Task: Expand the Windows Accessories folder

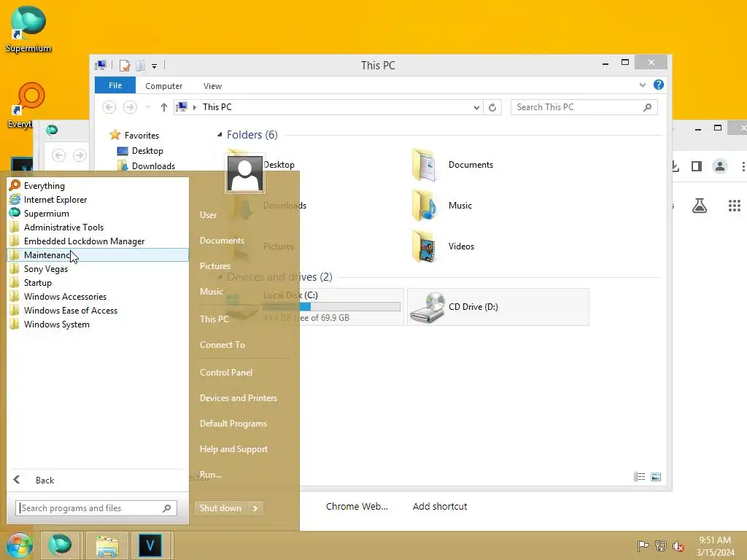Action: [x=98, y=296]
